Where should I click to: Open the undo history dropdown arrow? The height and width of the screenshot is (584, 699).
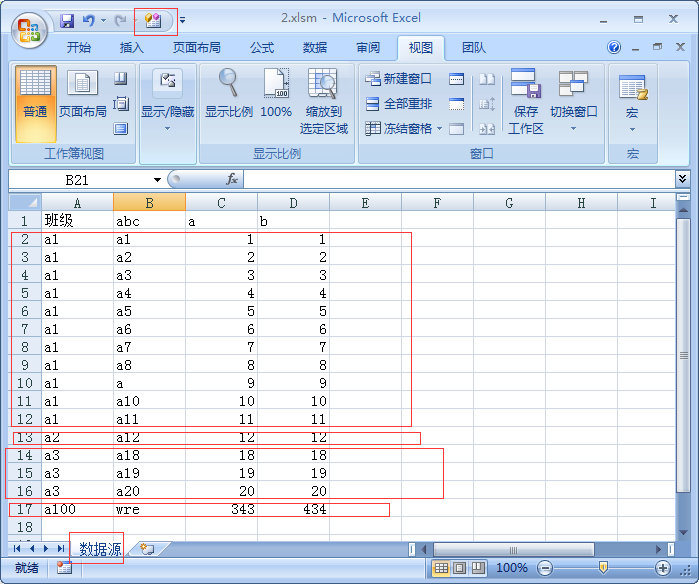(x=103, y=21)
